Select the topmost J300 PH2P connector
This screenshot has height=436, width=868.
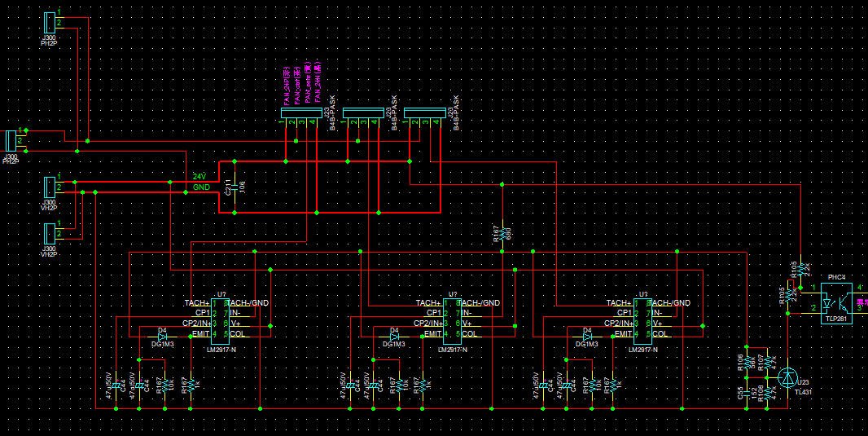pos(50,23)
